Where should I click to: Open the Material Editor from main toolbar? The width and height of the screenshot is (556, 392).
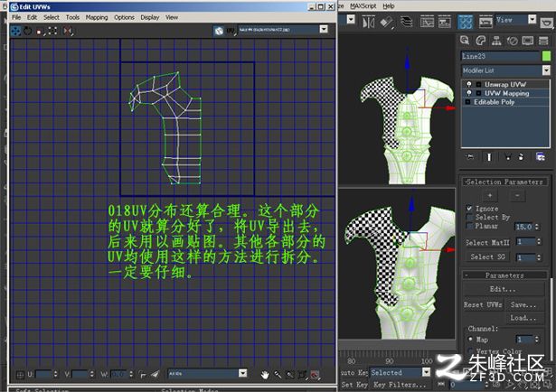(466, 22)
